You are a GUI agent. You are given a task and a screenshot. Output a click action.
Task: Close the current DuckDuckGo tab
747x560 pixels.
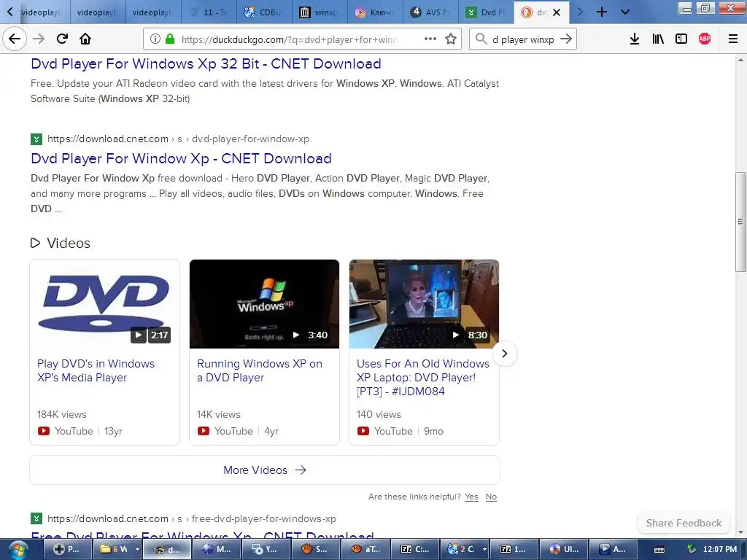point(557,12)
